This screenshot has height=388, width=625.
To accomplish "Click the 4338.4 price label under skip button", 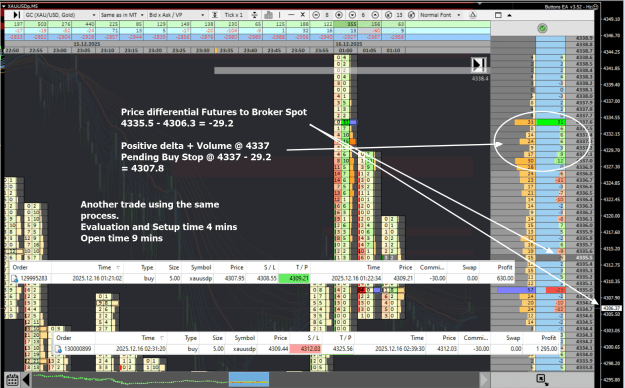I will tap(480, 79).
